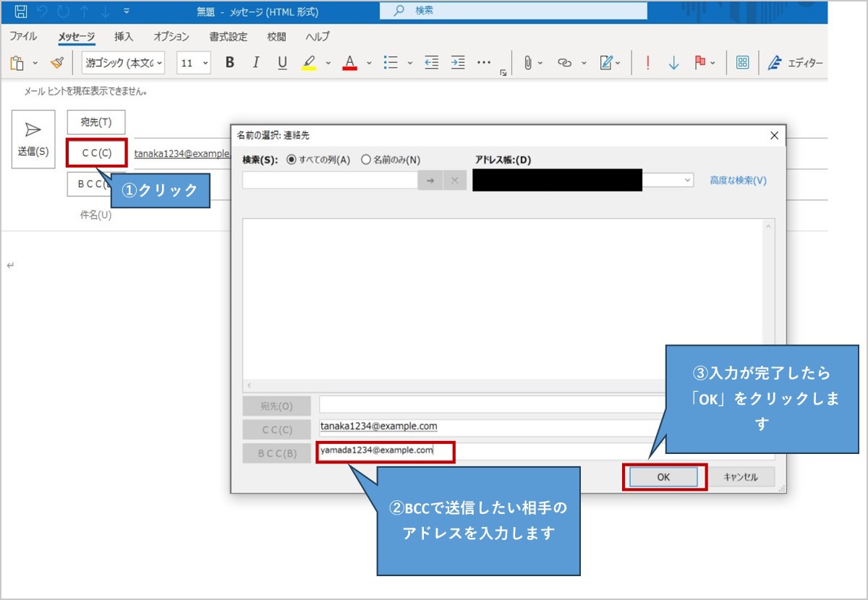Toggle underline formatting

[281, 63]
